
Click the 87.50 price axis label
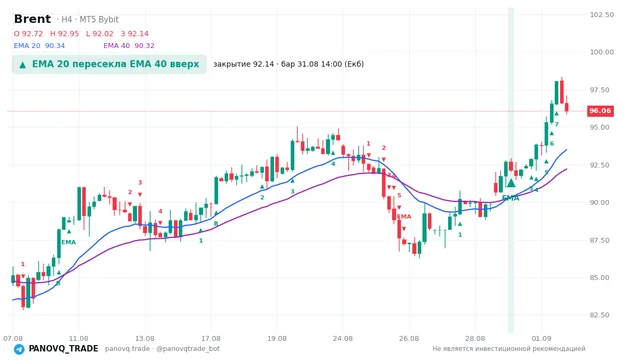600,240
